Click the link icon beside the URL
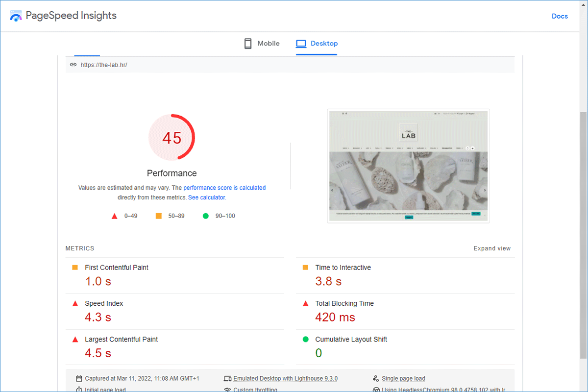Screen dimensions: 588x392 (x=73, y=65)
